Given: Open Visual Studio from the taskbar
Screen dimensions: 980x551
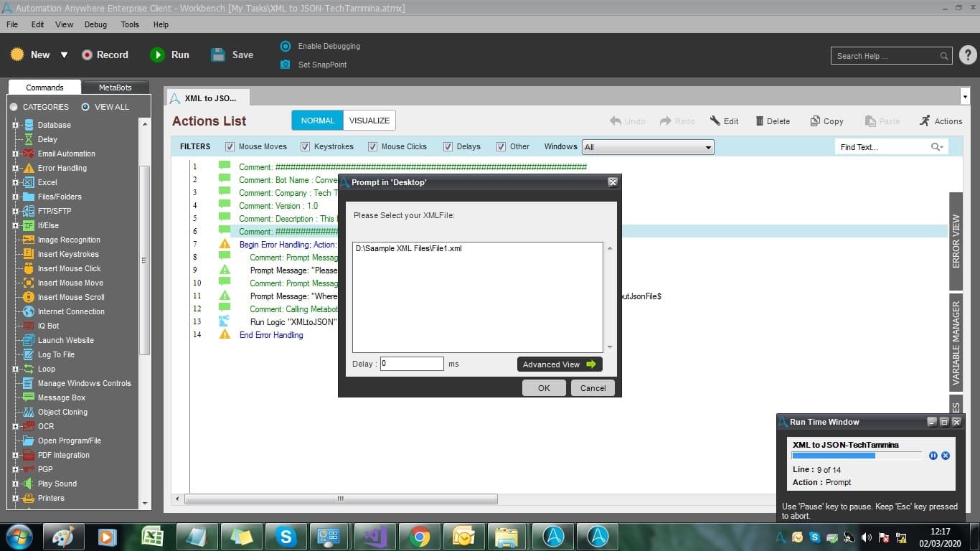Looking at the screenshot, I should [375, 537].
